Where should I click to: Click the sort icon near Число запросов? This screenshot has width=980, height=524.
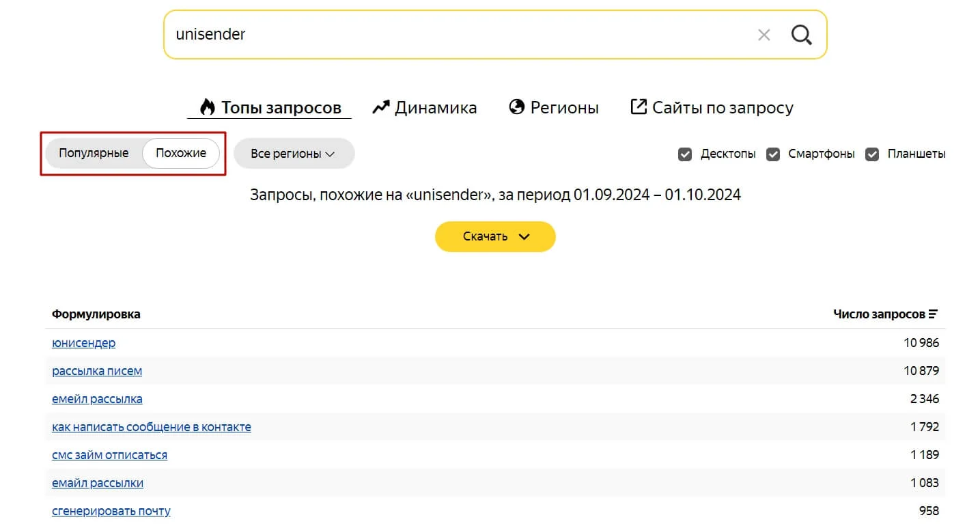pyautogui.click(x=933, y=314)
